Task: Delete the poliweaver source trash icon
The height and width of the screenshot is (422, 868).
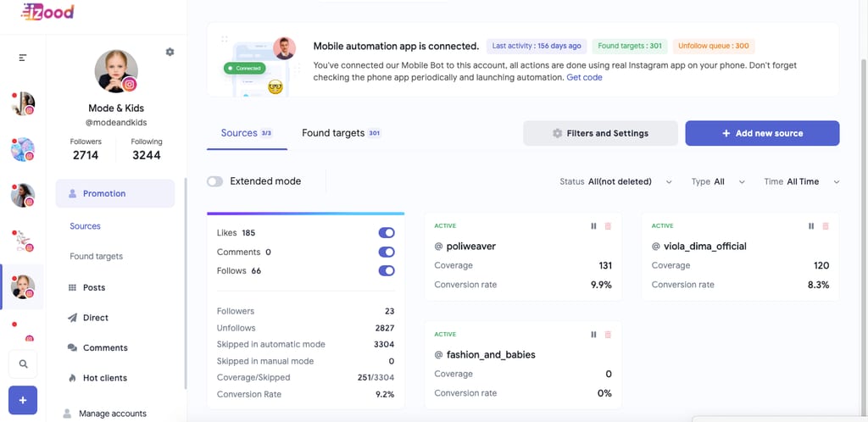Action: tap(608, 226)
